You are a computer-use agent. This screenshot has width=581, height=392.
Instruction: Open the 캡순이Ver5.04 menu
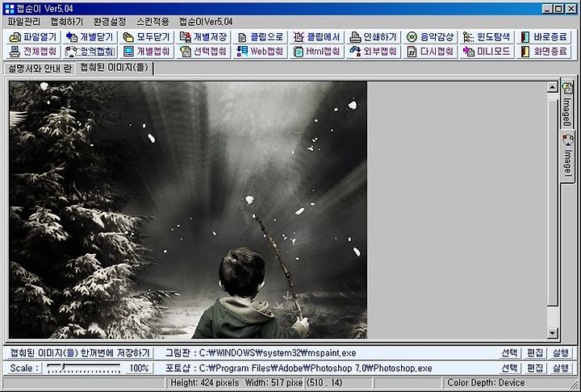point(206,22)
